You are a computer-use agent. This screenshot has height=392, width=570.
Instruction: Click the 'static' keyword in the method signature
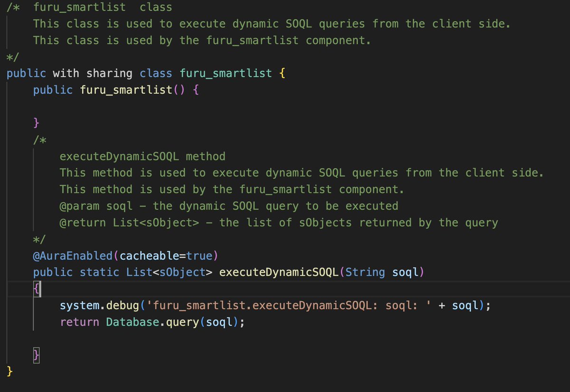[x=99, y=272]
